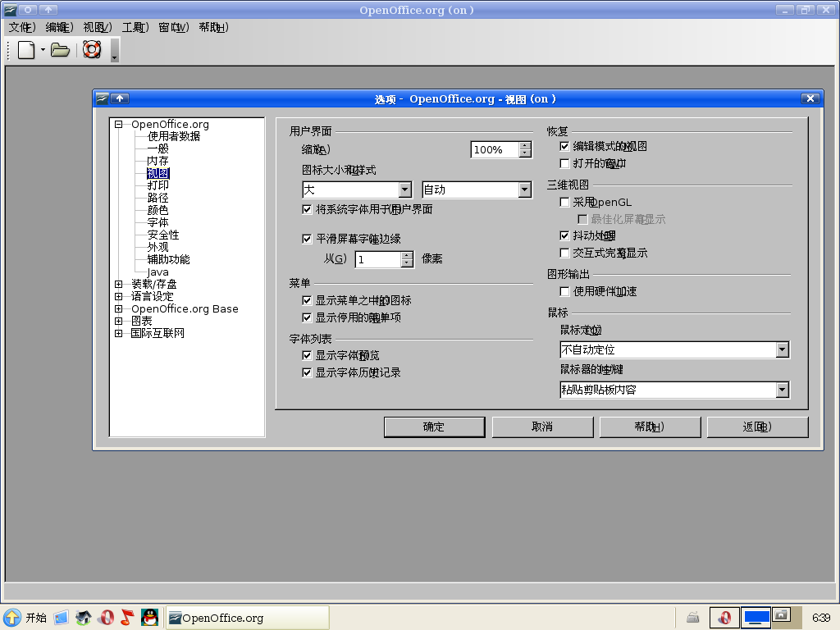Increase the 缩放 percentage with the up arrow
Screen dimensions: 840x630
526,146
